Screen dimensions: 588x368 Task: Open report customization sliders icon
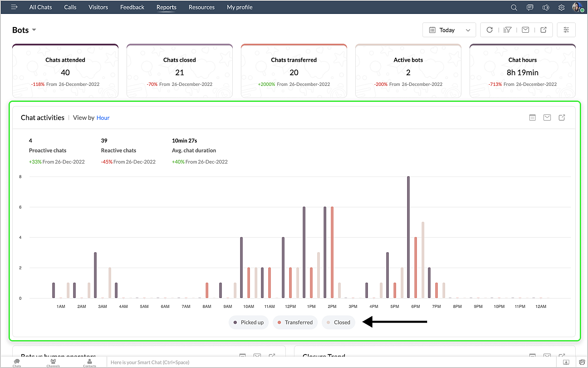coord(566,30)
